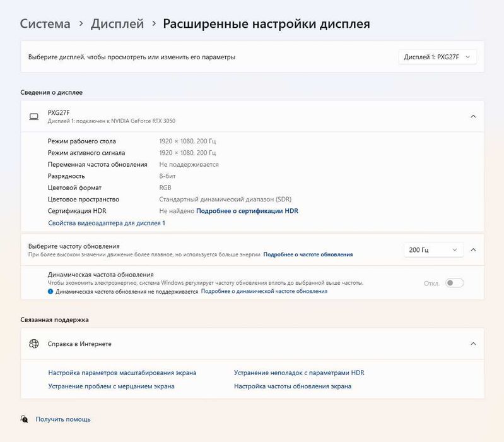Click the Режим рабочего стола value 1920 × 1080
Image resolution: width=504 pixels, height=442 pixels.
[187, 141]
